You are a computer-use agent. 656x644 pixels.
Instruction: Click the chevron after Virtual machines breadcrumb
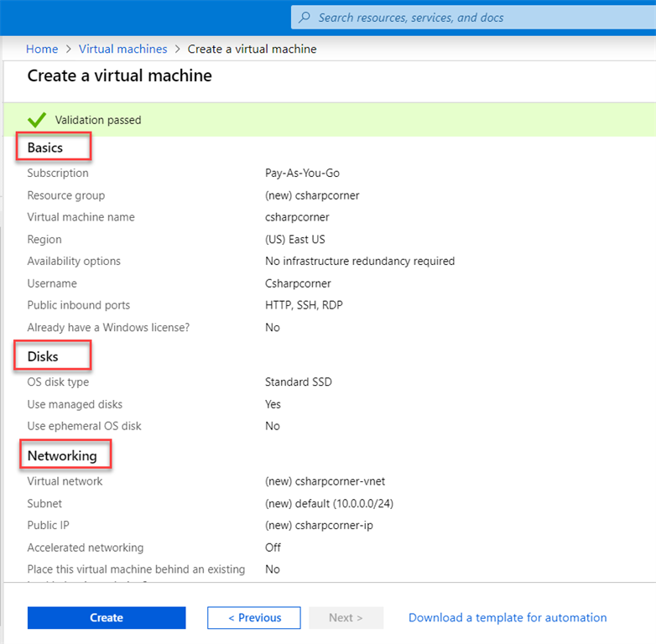pos(178,49)
